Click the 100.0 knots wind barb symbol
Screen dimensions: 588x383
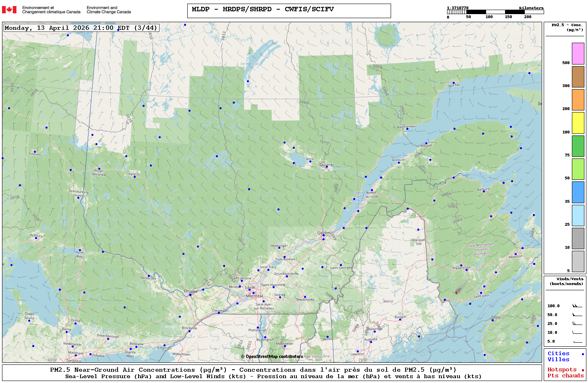tap(577, 306)
